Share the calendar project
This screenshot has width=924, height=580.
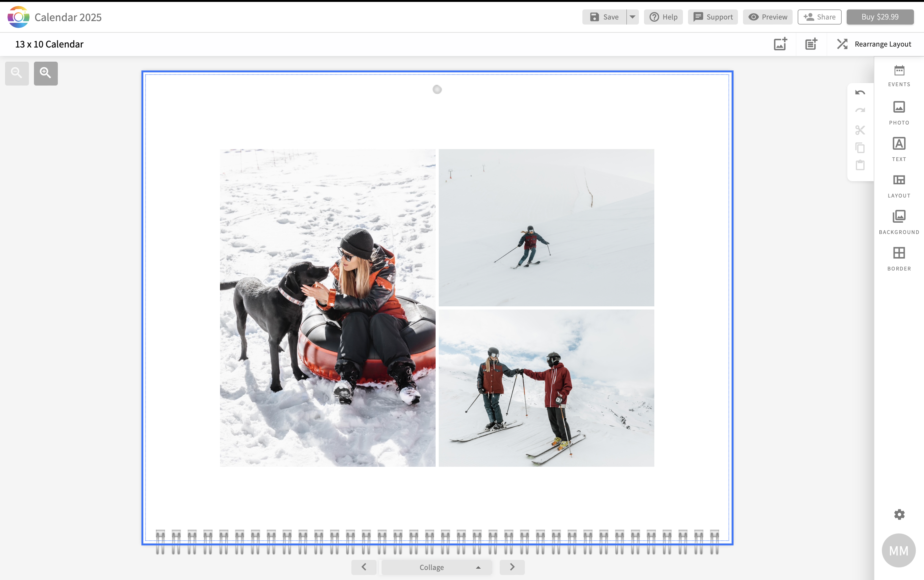click(819, 17)
